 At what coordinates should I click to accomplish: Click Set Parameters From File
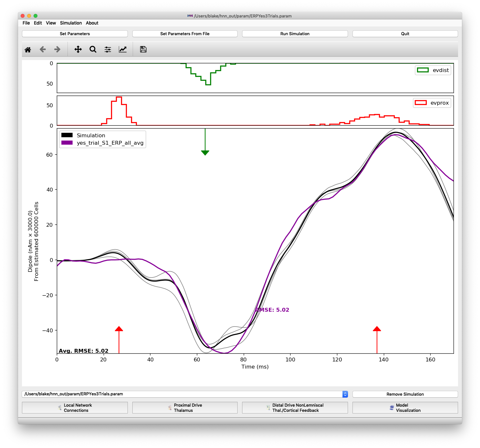(x=185, y=34)
